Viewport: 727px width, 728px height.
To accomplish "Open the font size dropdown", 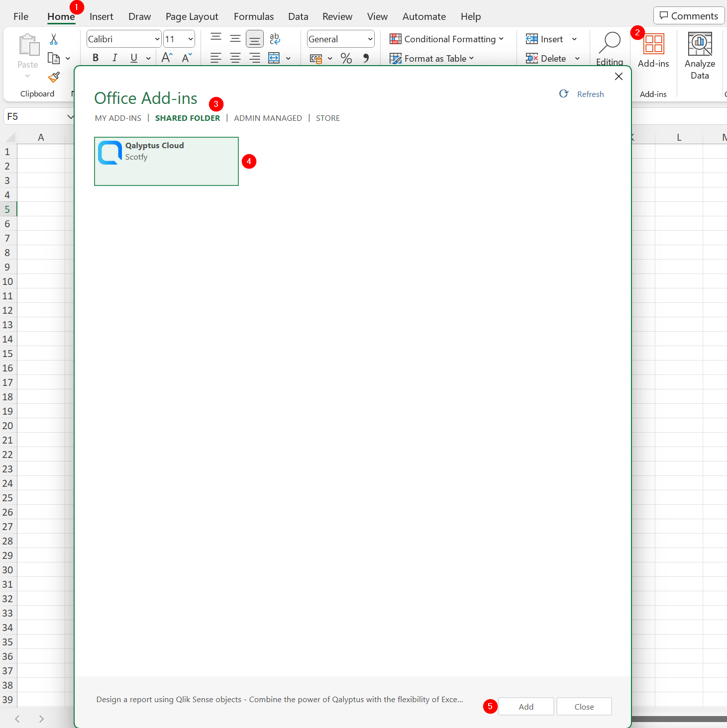I will (190, 39).
